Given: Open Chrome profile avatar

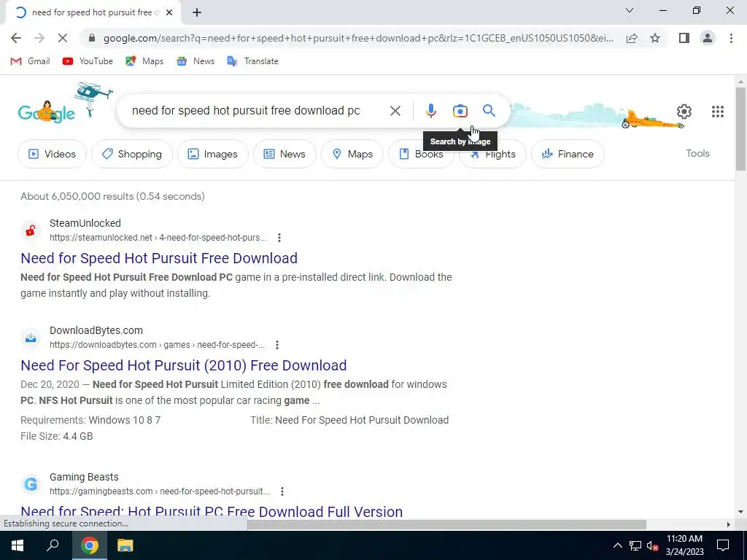Looking at the screenshot, I should tap(708, 38).
